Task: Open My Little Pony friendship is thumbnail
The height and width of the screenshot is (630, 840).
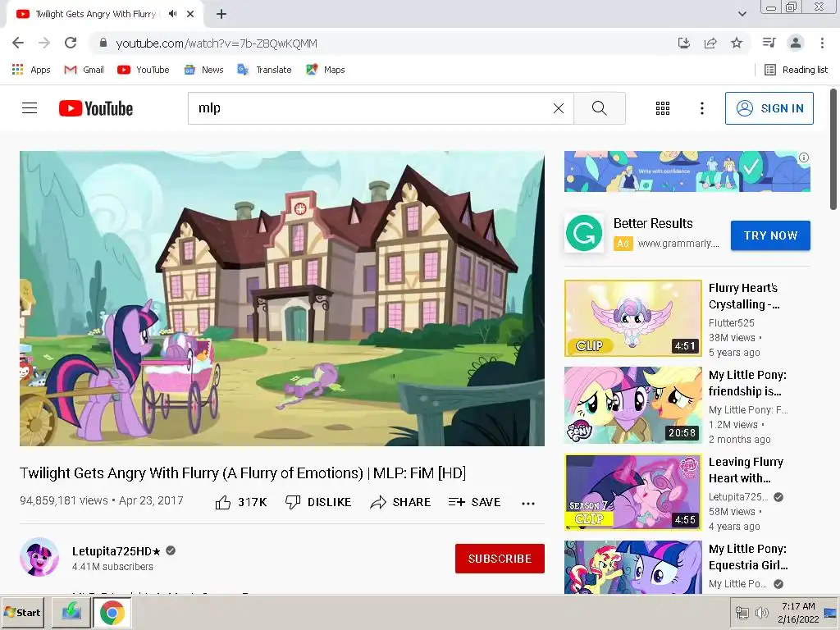Action: click(632, 405)
